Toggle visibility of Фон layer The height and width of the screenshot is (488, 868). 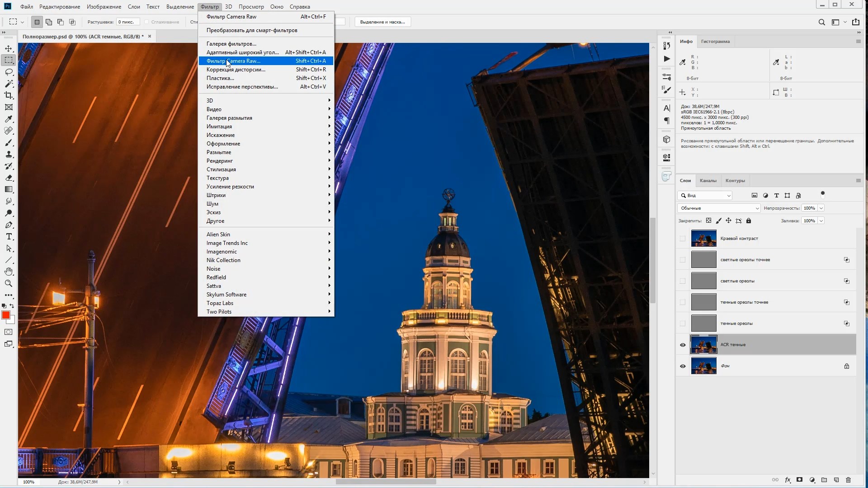click(682, 366)
